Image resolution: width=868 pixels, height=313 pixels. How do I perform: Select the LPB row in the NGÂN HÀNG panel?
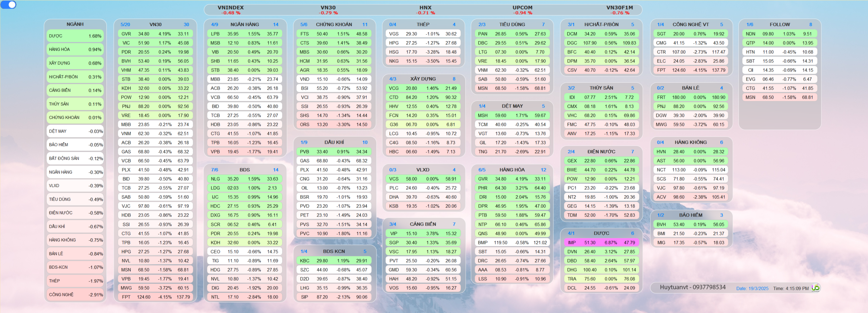[x=244, y=34]
